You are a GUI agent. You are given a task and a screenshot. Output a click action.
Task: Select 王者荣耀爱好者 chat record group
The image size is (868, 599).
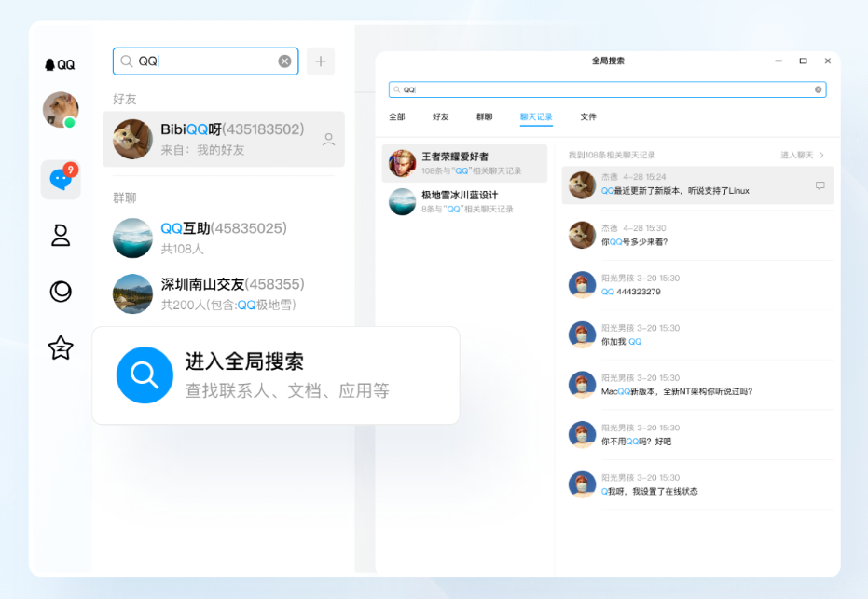pyautogui.click(x=464, y=163)
